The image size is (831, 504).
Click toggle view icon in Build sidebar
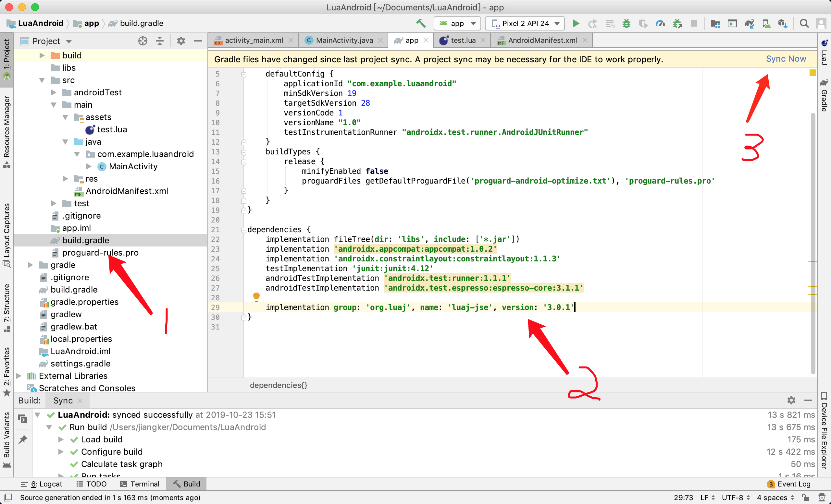point(23,419)
